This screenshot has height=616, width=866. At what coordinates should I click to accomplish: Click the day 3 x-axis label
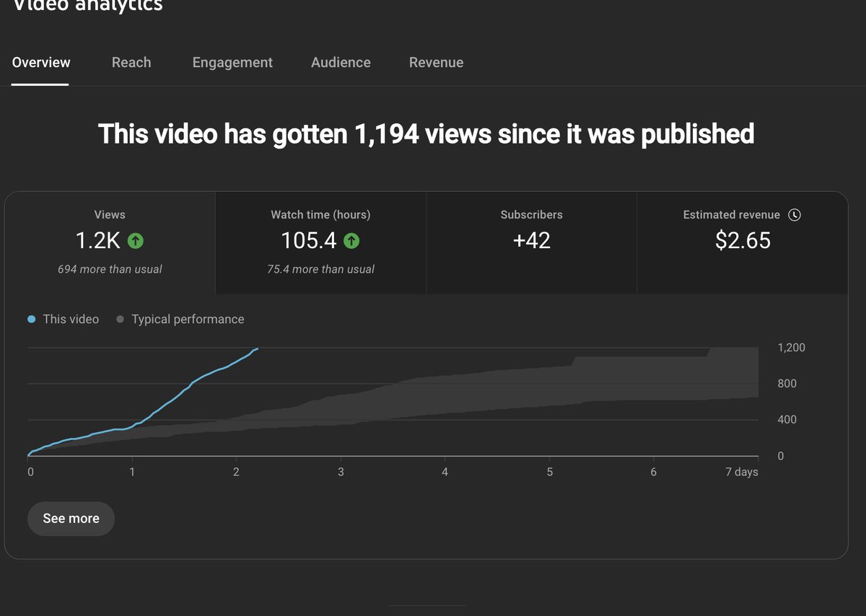coord(341,472)
